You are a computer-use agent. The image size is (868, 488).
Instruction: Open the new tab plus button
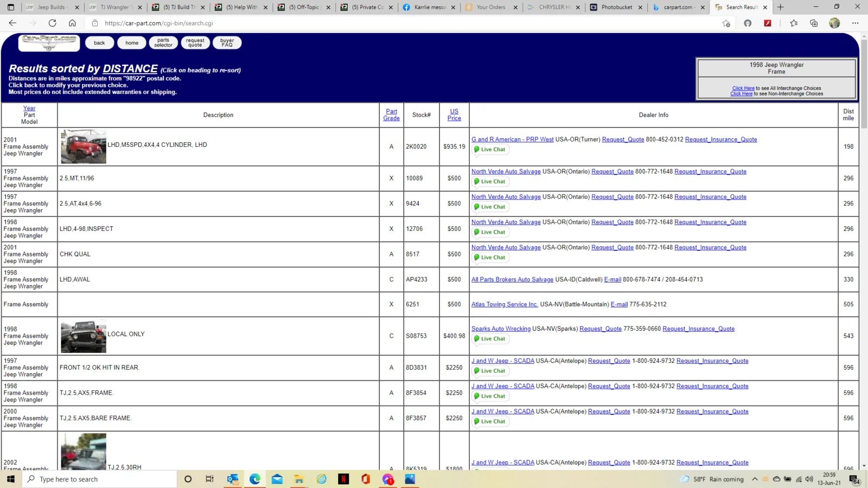tap(781, 7)
